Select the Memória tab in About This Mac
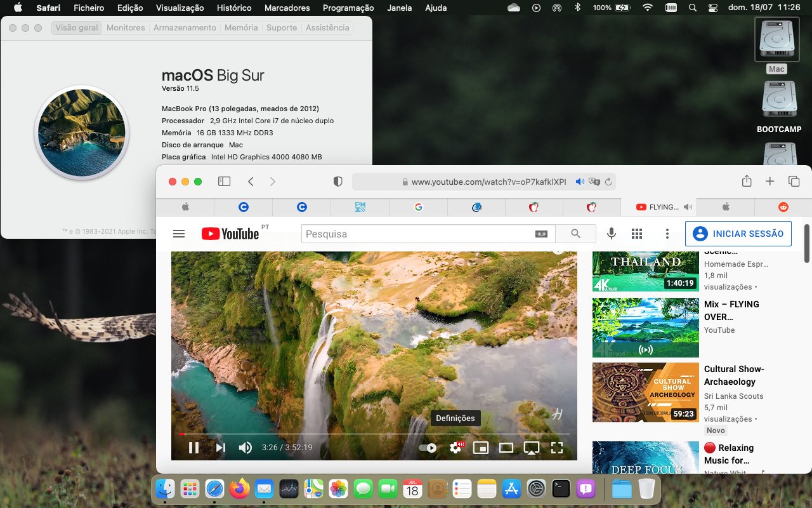Viewport: 812px width, 508px height. (241, 28)
